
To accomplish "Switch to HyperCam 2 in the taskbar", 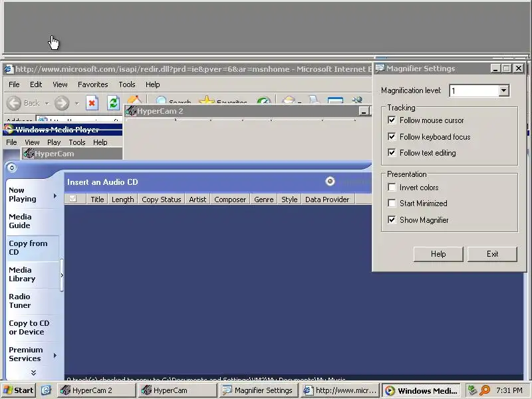I will [96, 390].
